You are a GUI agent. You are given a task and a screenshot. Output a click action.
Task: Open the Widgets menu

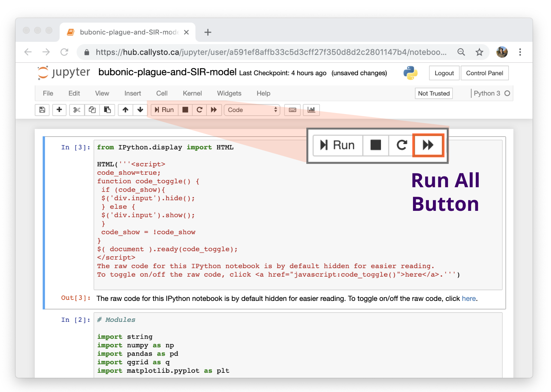(229, 93)
